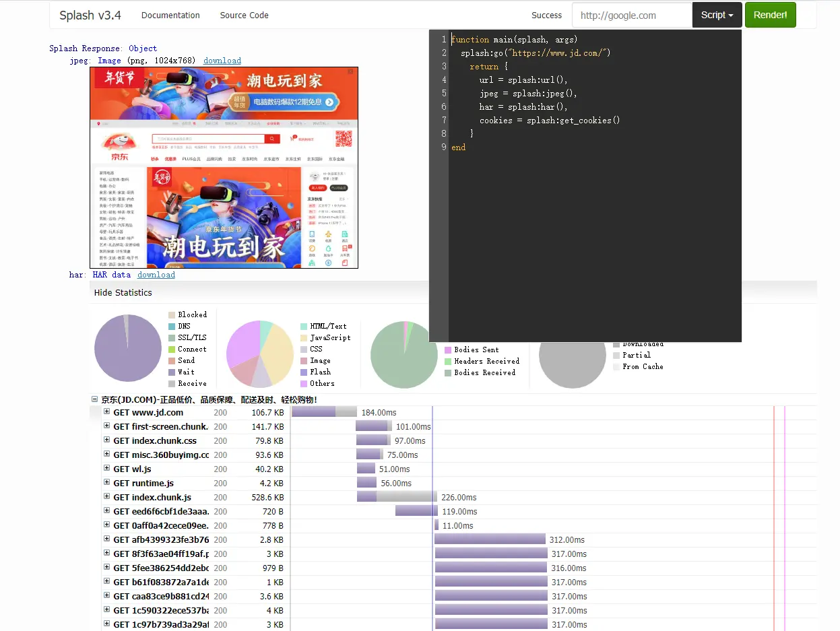Expand the GET misc.360buyimg request row

point(106,454)
